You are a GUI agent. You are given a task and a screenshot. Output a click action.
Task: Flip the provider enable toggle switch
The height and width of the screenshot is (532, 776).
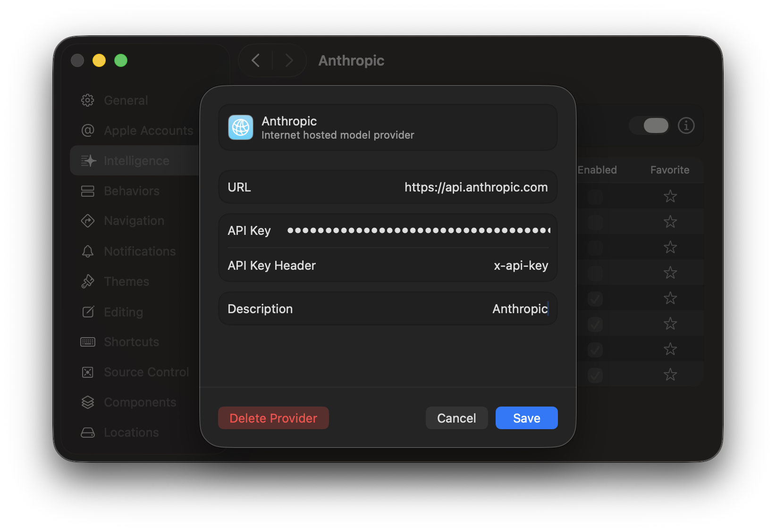click(x=649, y=125)
